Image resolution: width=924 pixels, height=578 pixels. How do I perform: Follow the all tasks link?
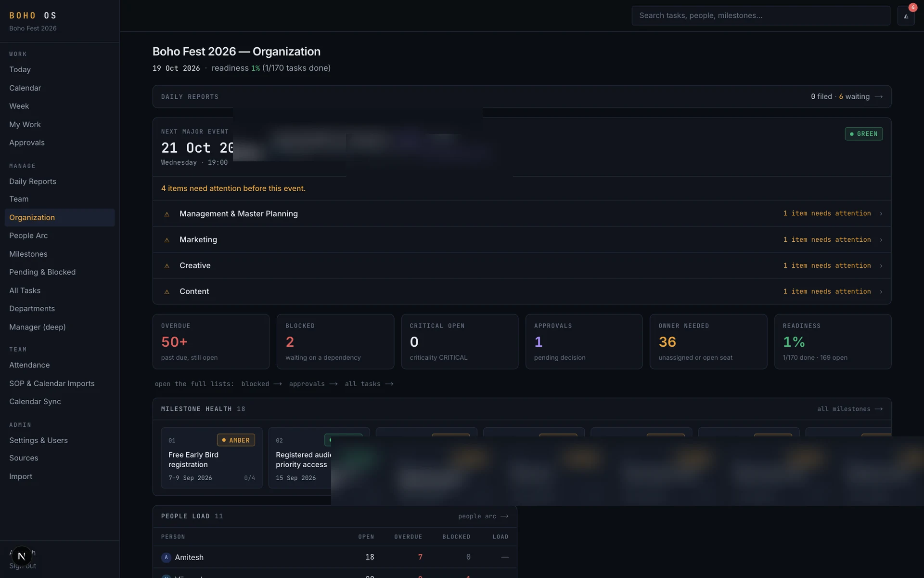(x=369, y=384)
